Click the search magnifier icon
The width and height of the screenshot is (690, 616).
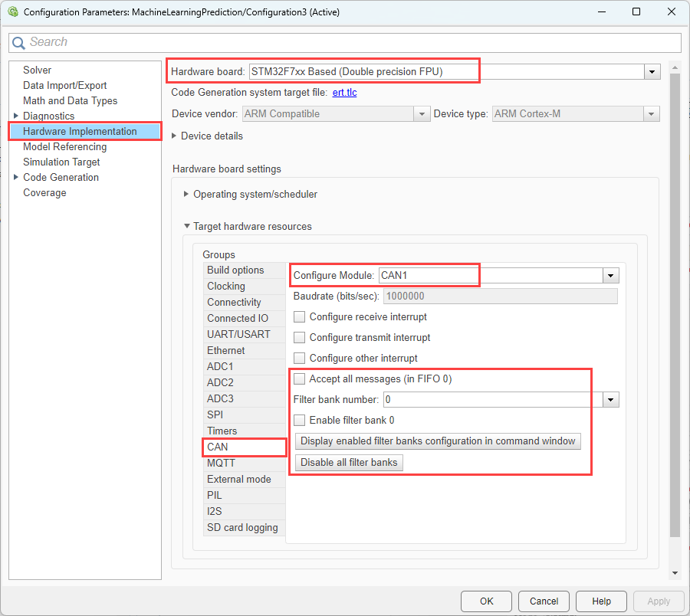(x=18, y=42)
